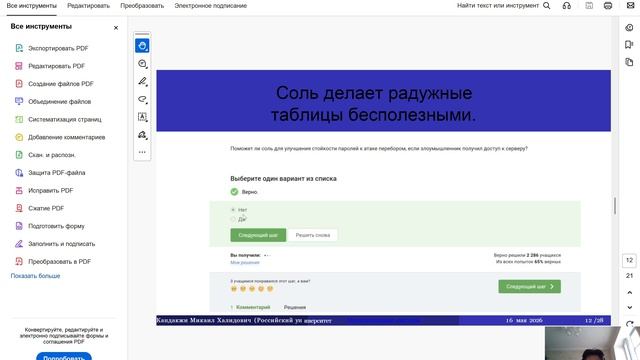Switch to All tools tab

31,6
